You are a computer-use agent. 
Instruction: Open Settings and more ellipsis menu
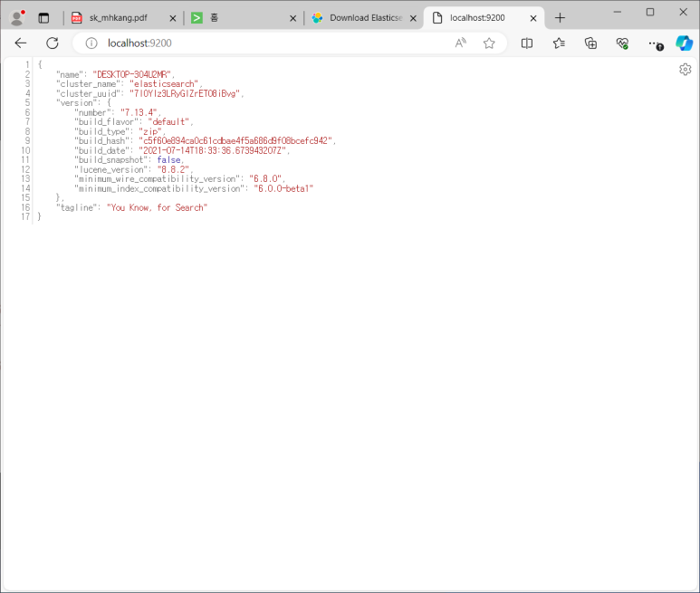(654, 43)
